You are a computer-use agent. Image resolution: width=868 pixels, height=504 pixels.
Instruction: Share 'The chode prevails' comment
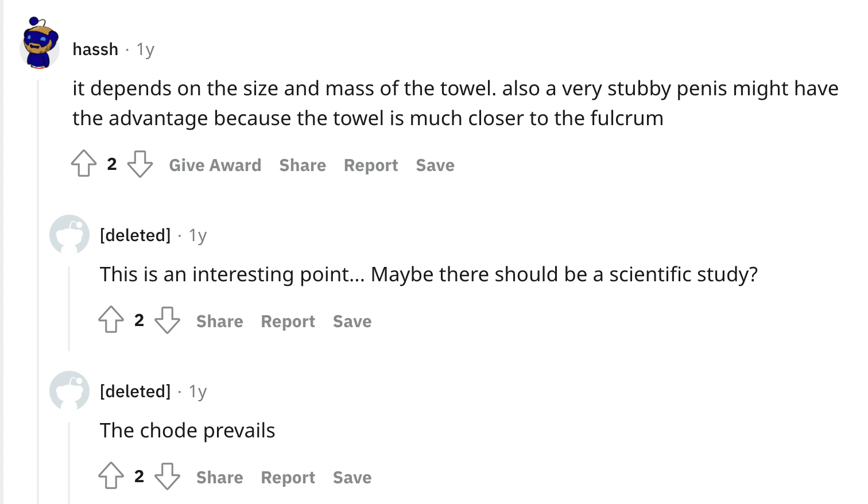pyautogui.click(x=220, y=478)
